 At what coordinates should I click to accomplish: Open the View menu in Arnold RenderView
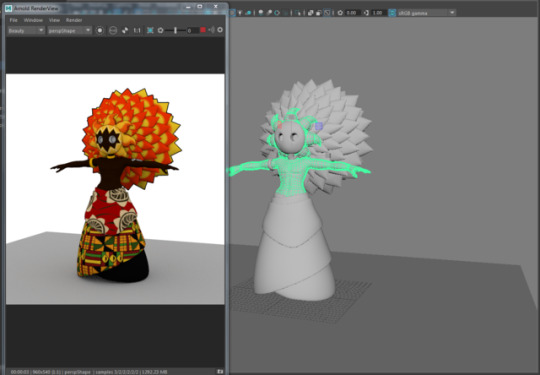click(54, 20)
